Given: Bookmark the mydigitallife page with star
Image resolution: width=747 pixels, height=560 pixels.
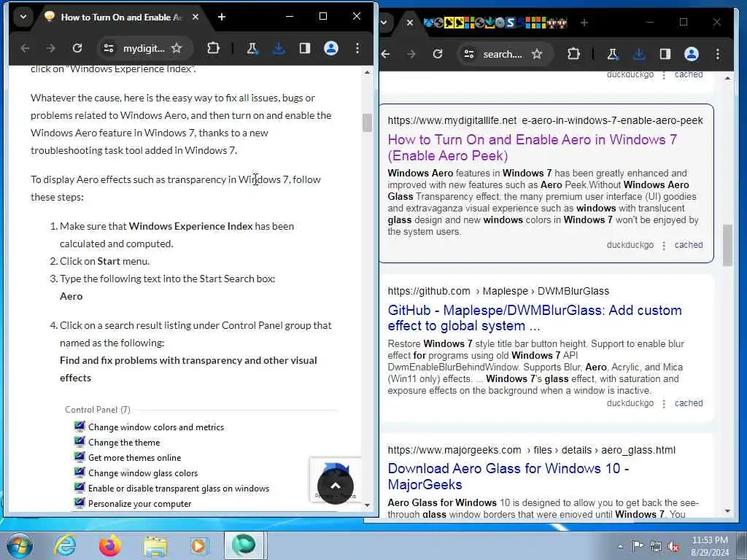Looking at the screenshot, I should 177,48.
